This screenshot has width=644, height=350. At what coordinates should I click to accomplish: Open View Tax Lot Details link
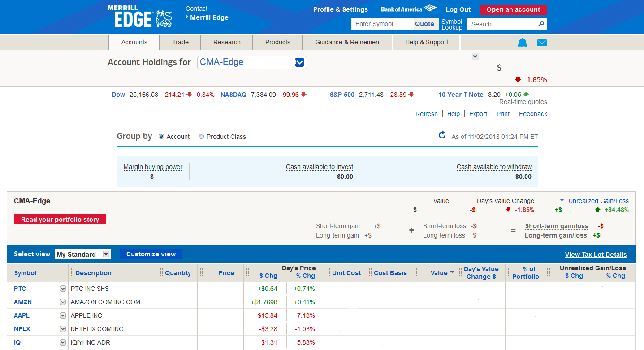pyautogui.click(x=596, y=255)
